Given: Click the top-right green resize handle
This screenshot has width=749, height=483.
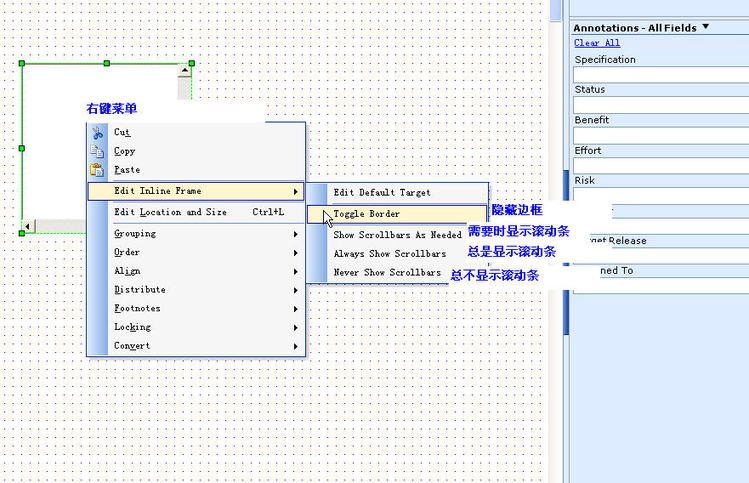Looking at the screenshot, I should click(x=191, y=64).
